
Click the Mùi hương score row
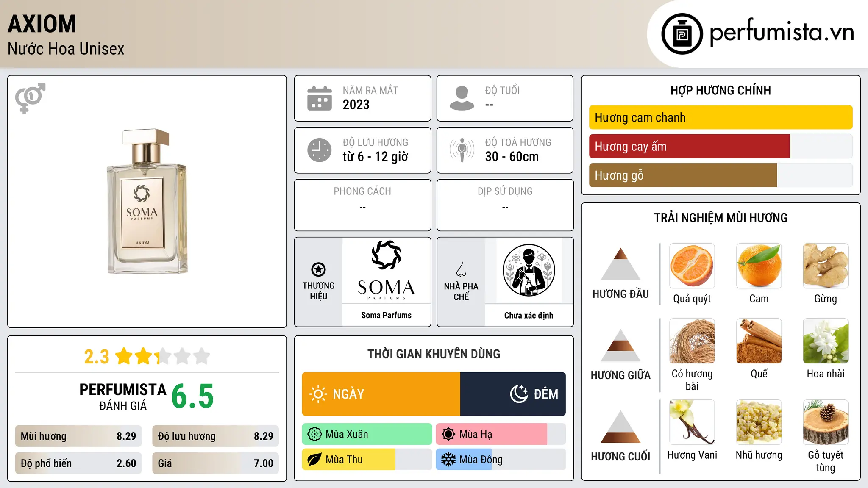click(x=78, y=436)
